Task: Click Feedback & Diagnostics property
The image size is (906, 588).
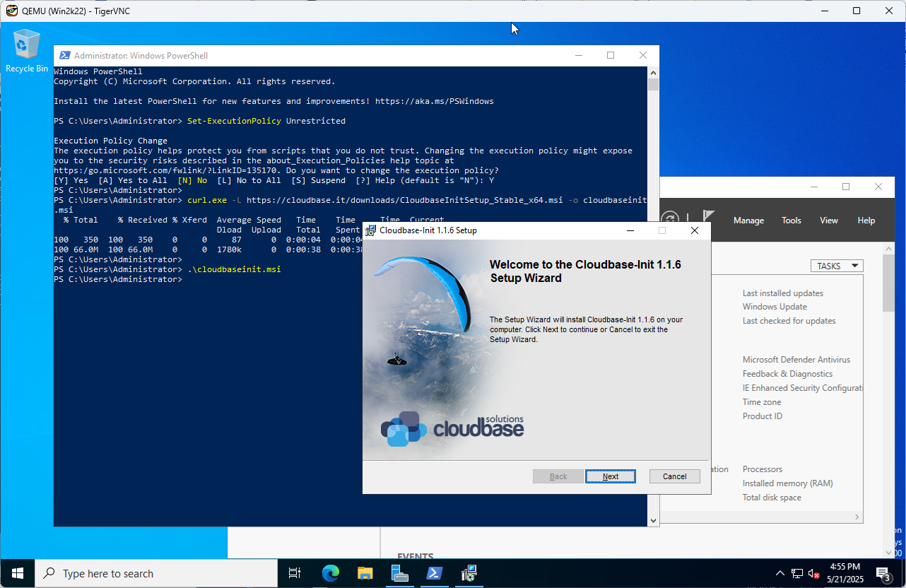Action: point(788,374)
